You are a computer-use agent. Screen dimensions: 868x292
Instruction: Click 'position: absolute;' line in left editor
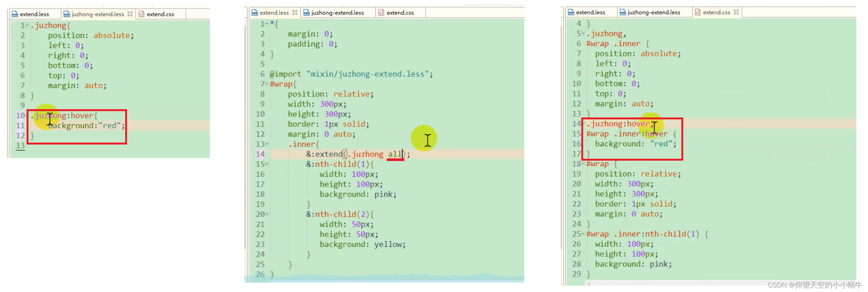pyautogui.click(x=91, y=35)
